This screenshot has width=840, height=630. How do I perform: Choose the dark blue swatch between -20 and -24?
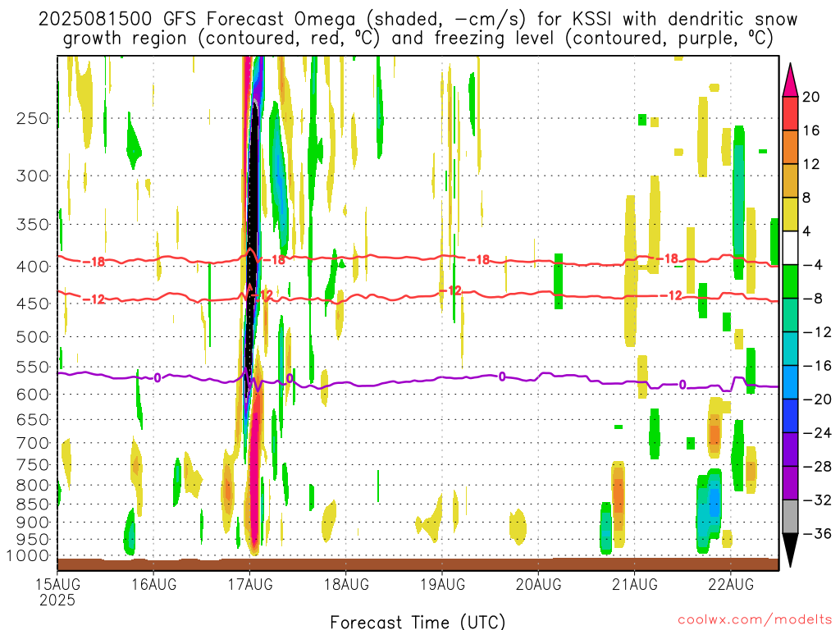790,416
